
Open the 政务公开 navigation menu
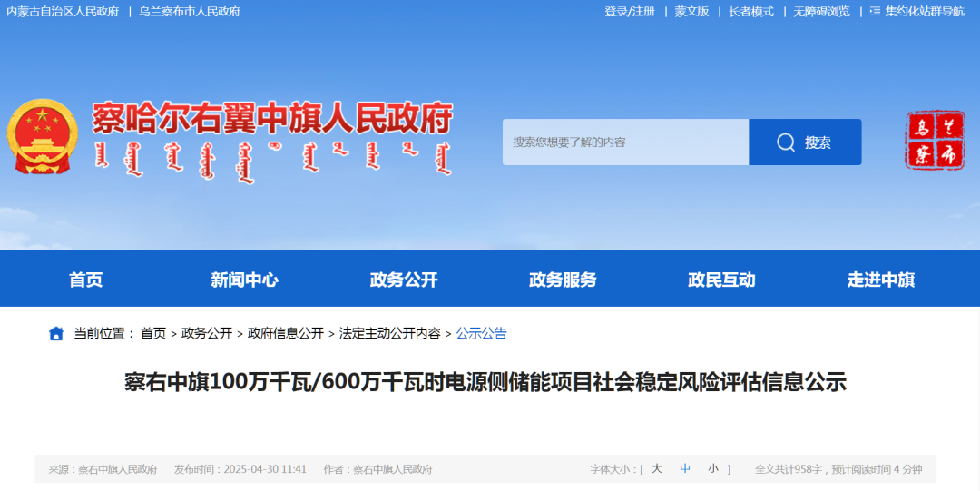[404, 280]
